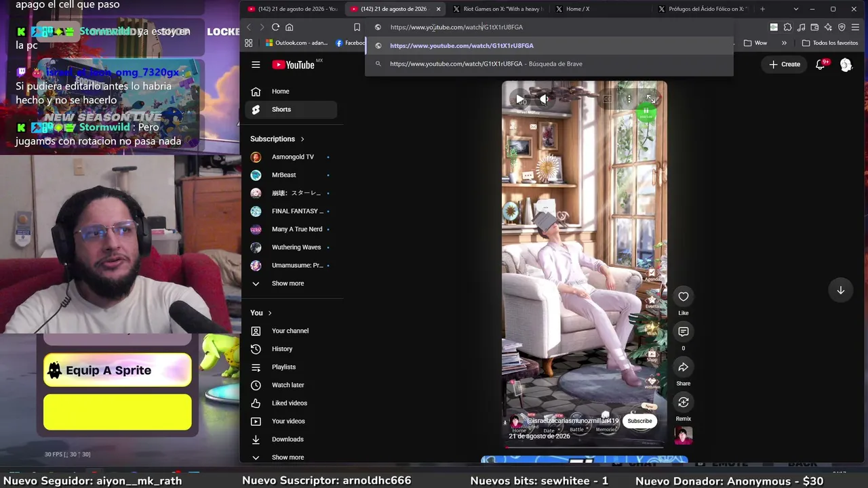Screen dimensions: 868x488
Task: Like the Short video
Action: click(684, 296)
